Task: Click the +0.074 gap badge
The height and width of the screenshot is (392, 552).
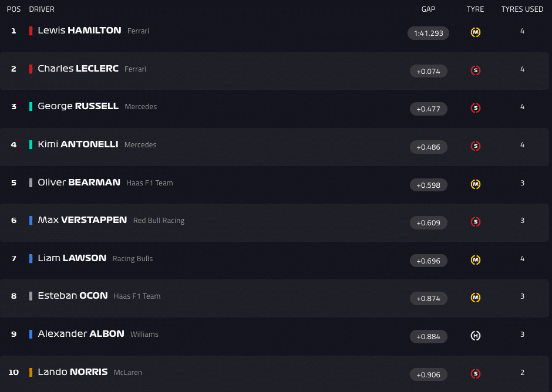Action: coord(428,71)
